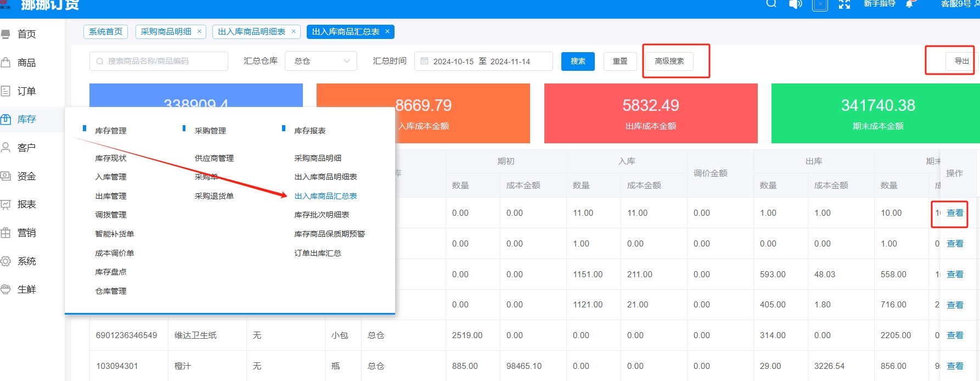Open 商品 section in sidebar

[26, 63]
